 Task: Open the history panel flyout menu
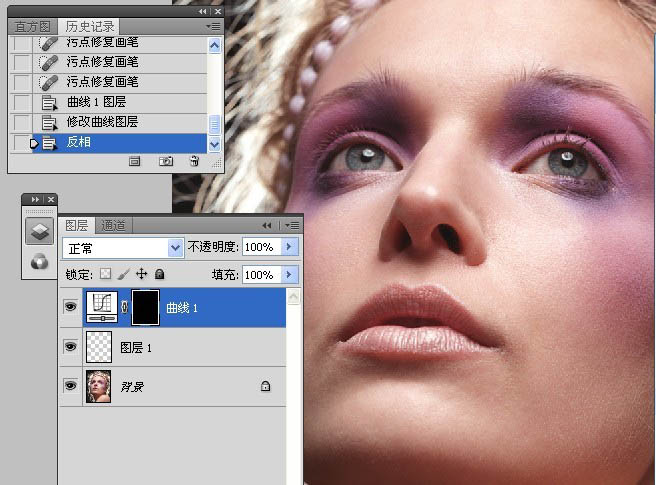click(x=213, y=27)
